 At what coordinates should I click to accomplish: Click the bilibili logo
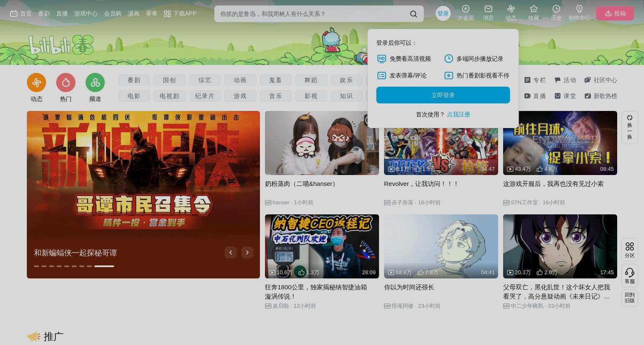[x=61, y=45]
